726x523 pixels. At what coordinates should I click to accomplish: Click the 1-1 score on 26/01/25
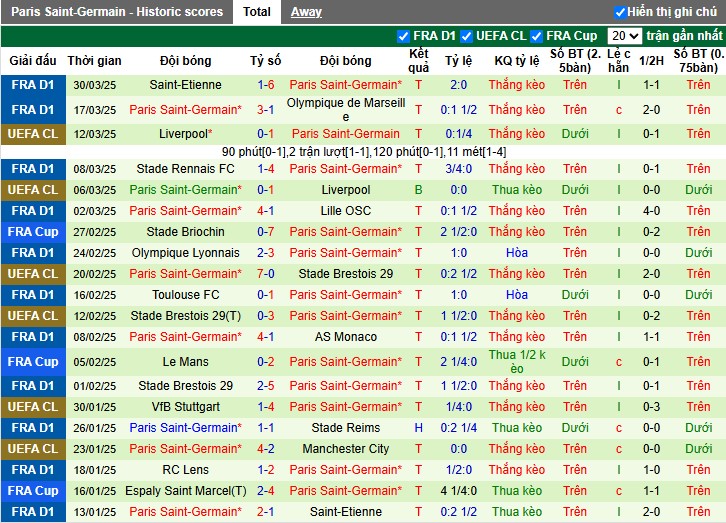tap(266, 428)
